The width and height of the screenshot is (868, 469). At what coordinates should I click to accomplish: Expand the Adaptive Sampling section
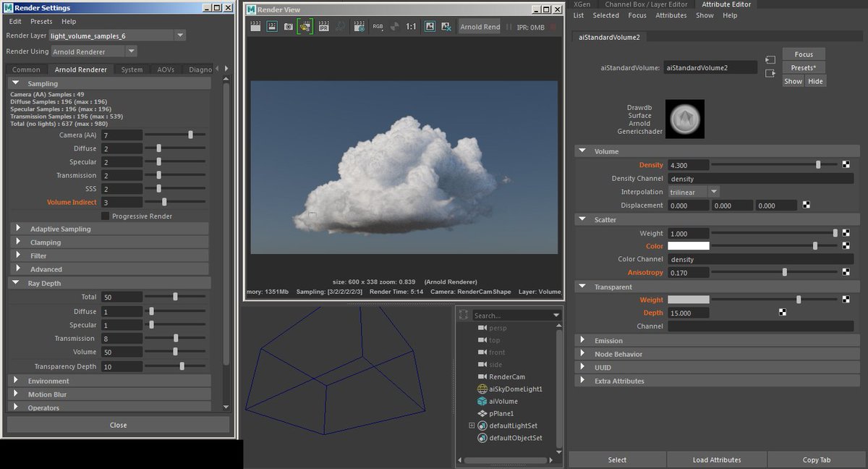tap(17, 229)
